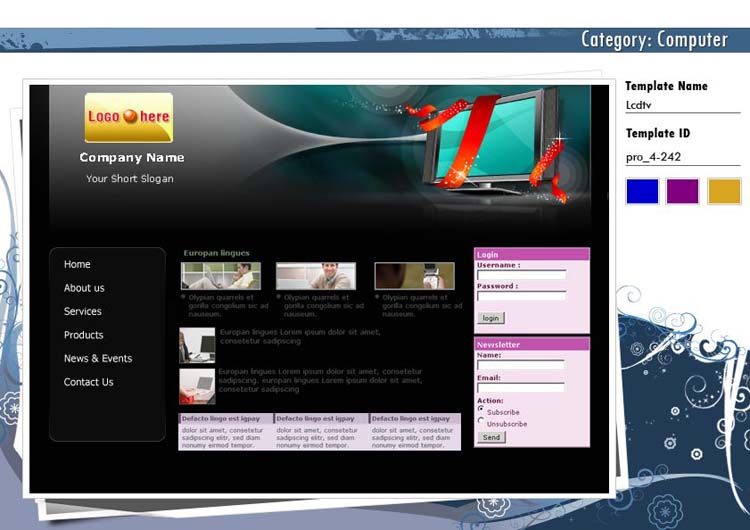Focus the newsletter Name field
Image resolution: width=750 pixels, height=530 pixels.
pos(521,365)
